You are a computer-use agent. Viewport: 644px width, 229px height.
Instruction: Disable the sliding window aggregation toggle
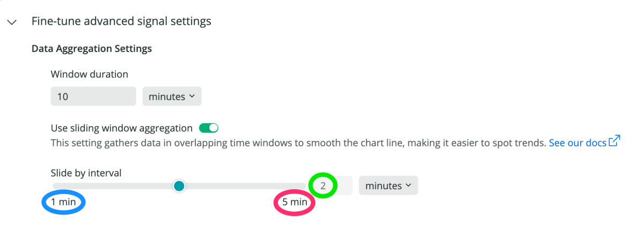(209, 128)
